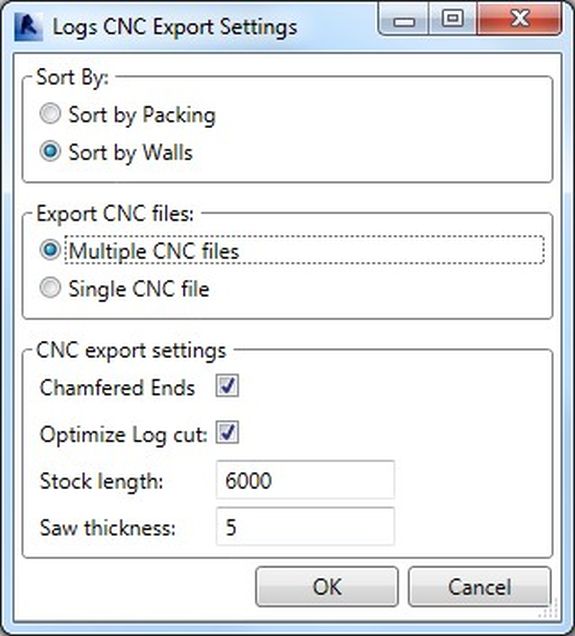Disable the Optimize Log cut checkbox
Screen dimensions: 575x636
coord(227,432)
